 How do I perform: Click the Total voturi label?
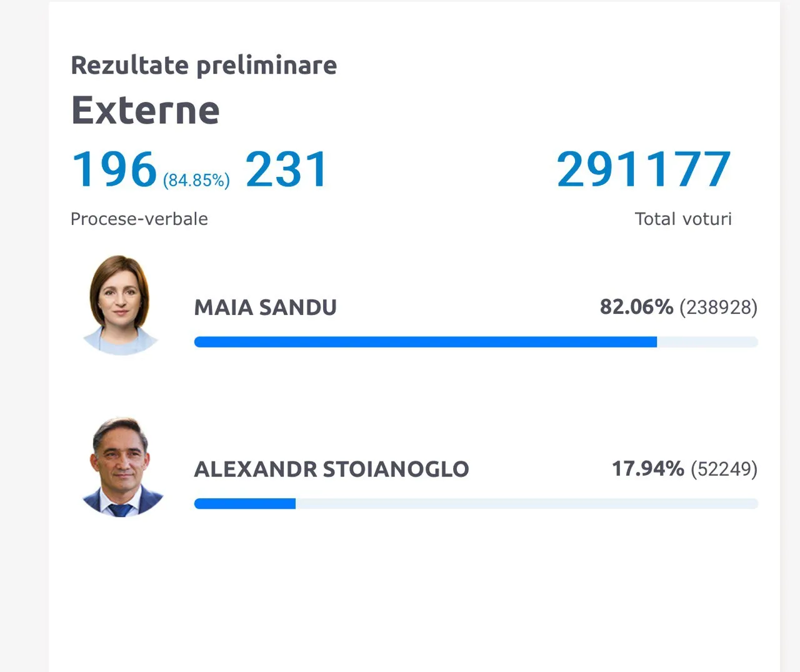pos(683,219)
